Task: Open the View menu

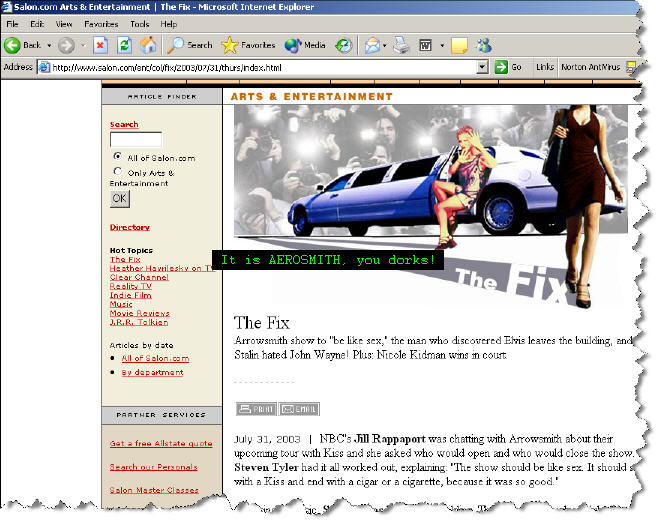Action: click(x=64, y=24)
